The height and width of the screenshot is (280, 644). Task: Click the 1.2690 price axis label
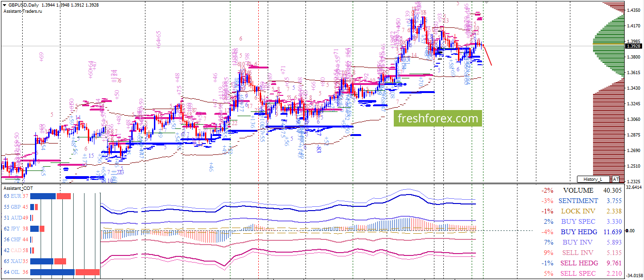click(634, 150)
